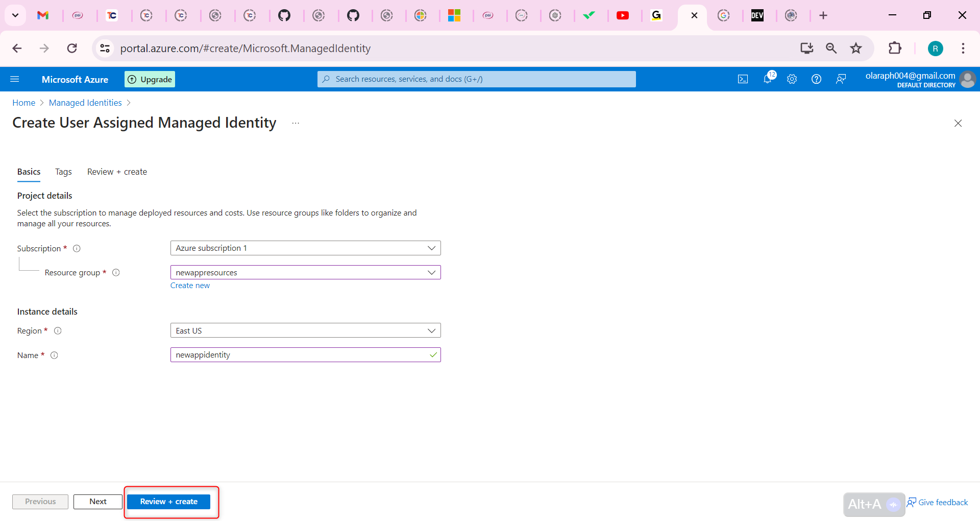Viewport: 980px width, 521px height.
Task: Open the Help question mark icon
Action: pyautogui.click(x=816, y=79)
